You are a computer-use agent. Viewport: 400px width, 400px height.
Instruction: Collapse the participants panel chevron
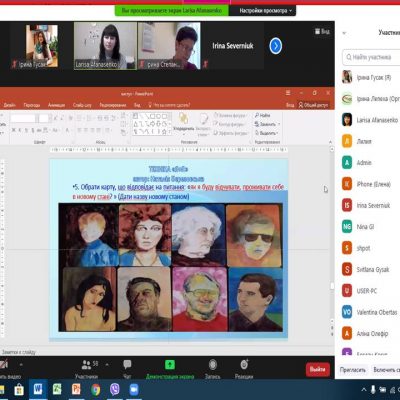[x=344, y=33]
